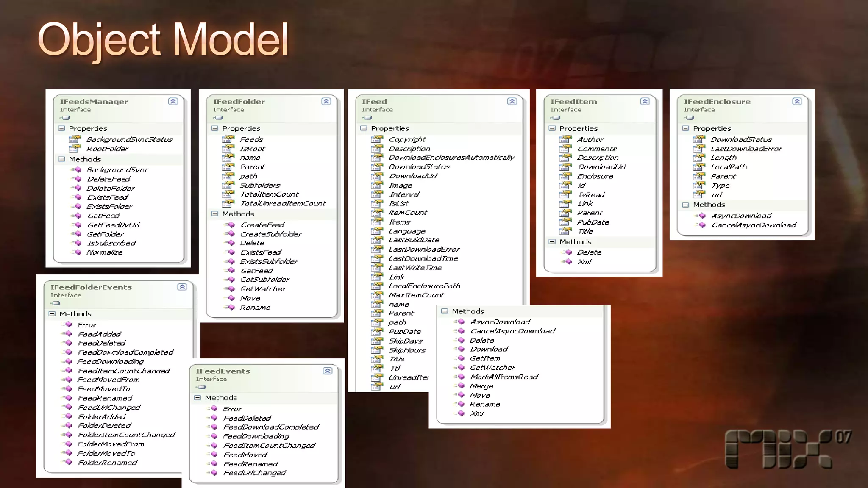Click the IFeed interface collapse chevron
868x488 pixels.
[x=512, y=101]
